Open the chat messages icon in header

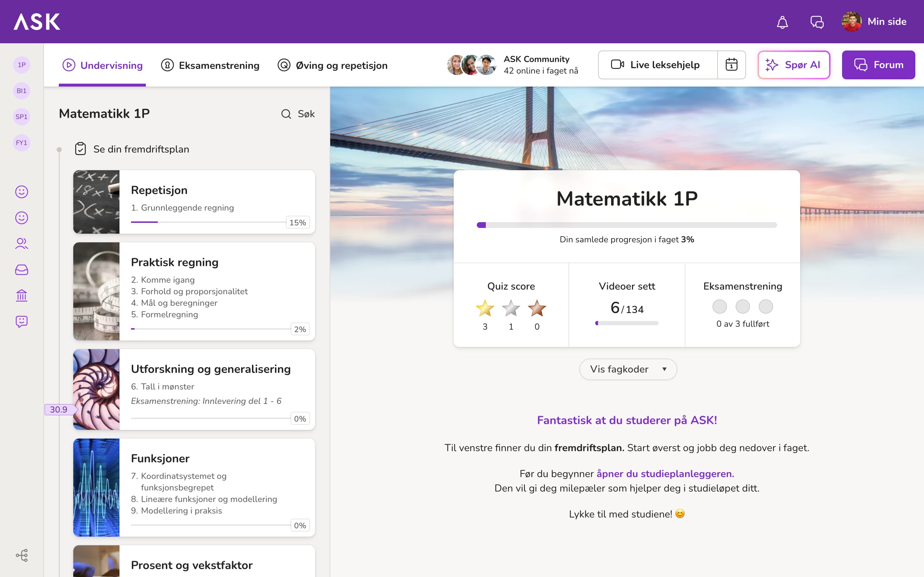pyautogui.click(x=817, y=22)
